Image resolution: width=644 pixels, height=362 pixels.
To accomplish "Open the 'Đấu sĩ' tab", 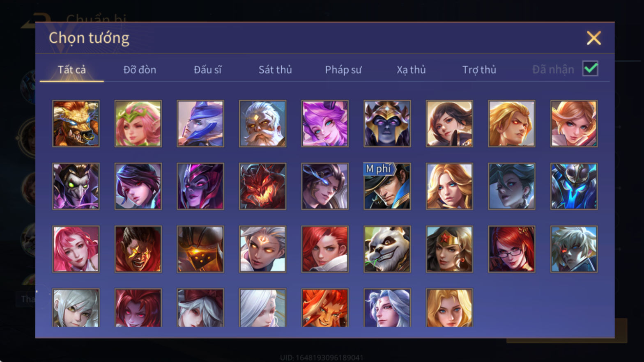I will click(x=207, y=70).
